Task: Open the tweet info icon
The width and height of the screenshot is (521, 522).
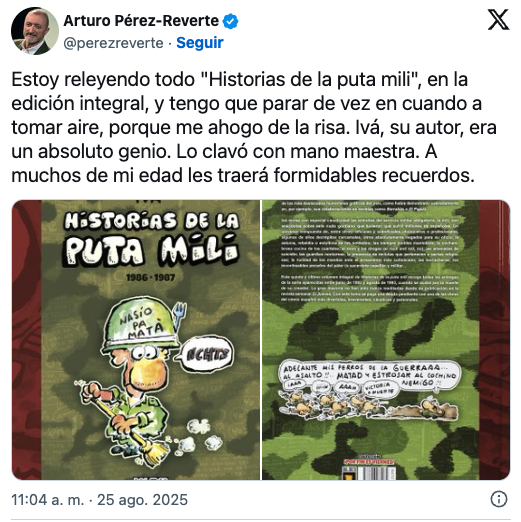Action: pyautogui.click(x=499, y=499)
